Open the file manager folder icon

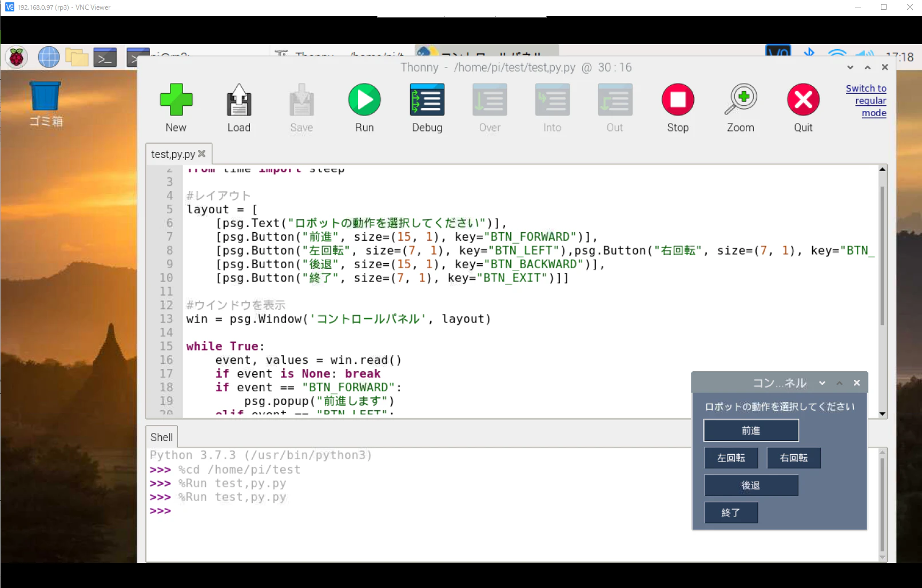77,57
